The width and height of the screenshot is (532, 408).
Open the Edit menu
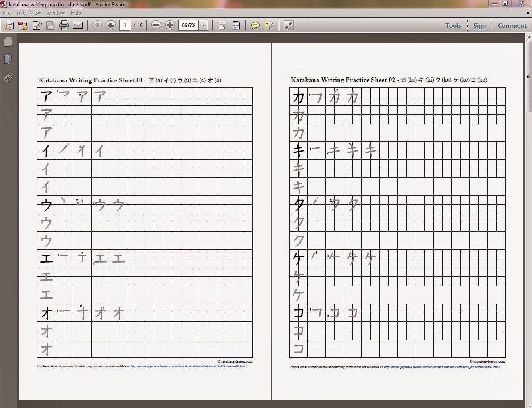click(20, 13)
